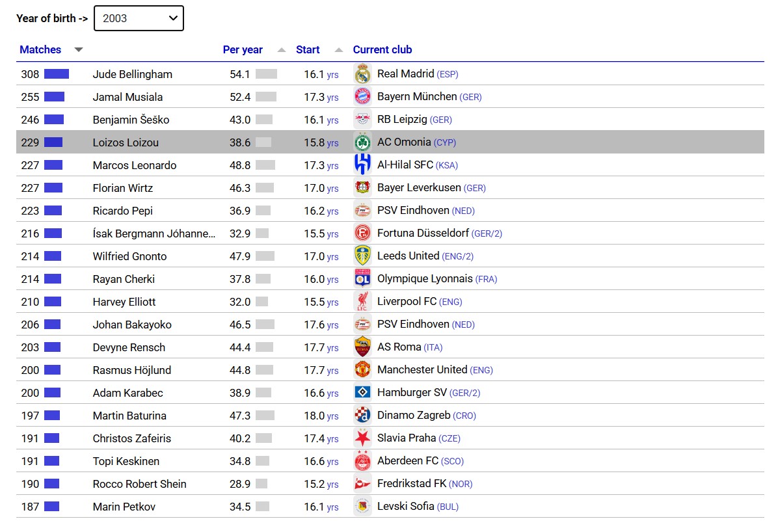The width and height of the screenshot is (778, 532).
Task: Click Jude Bellingham's blue matches bar
Action: click(57, 74)
